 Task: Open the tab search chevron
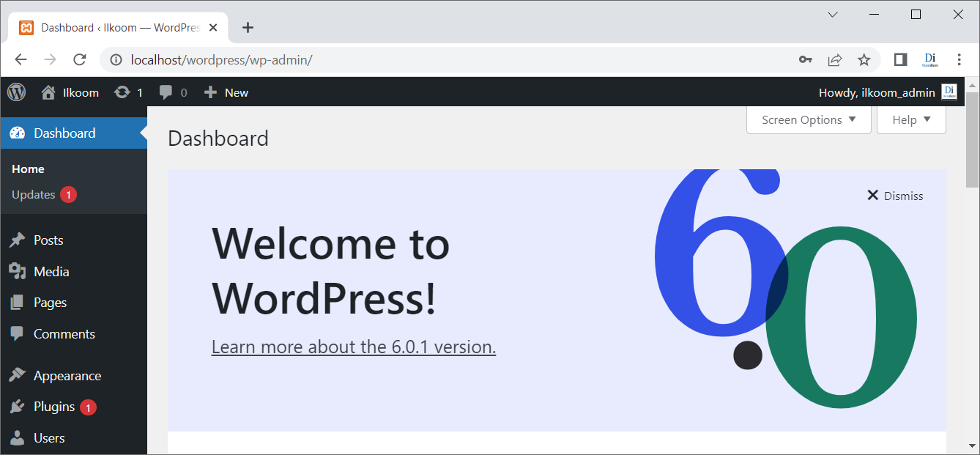(833, 15)
